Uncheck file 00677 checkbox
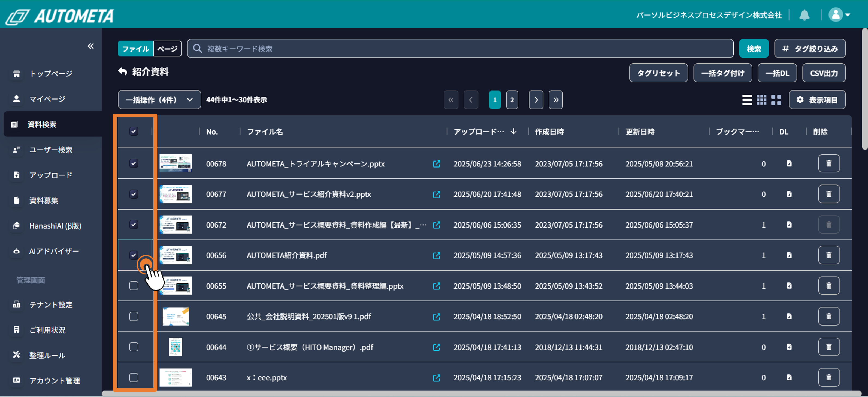 pos(134,194)
